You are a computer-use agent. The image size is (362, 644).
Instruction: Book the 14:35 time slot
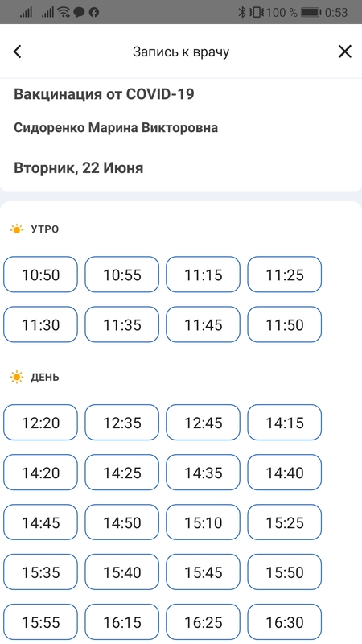[x=203, y=473]
